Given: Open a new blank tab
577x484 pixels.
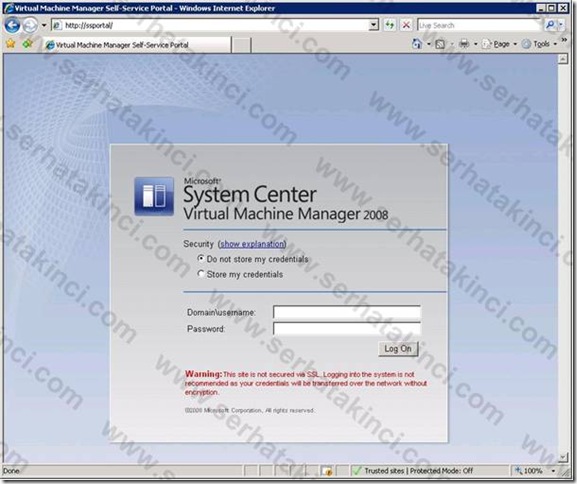Looking at the screenshot, I should [241, 45].
